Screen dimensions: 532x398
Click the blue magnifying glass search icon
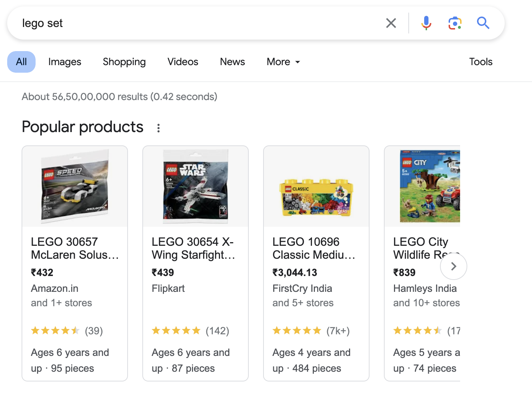click(x=483, y=23)
